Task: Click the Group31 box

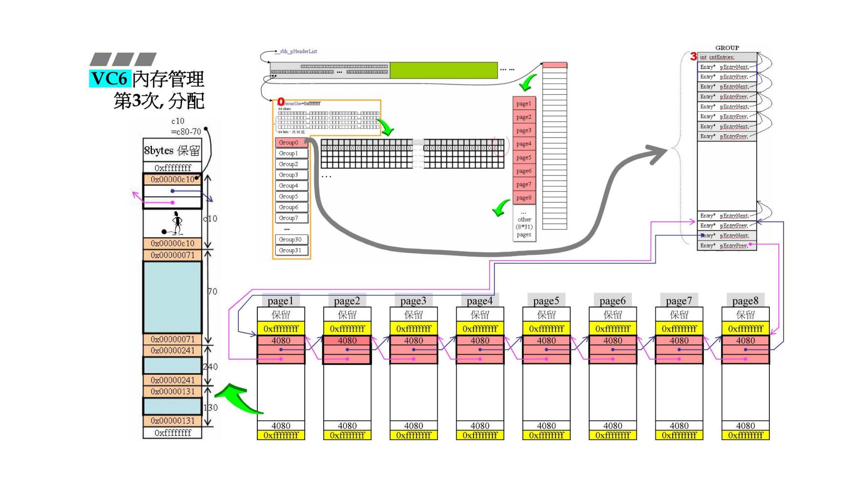Action: click(x=291, y=250)
